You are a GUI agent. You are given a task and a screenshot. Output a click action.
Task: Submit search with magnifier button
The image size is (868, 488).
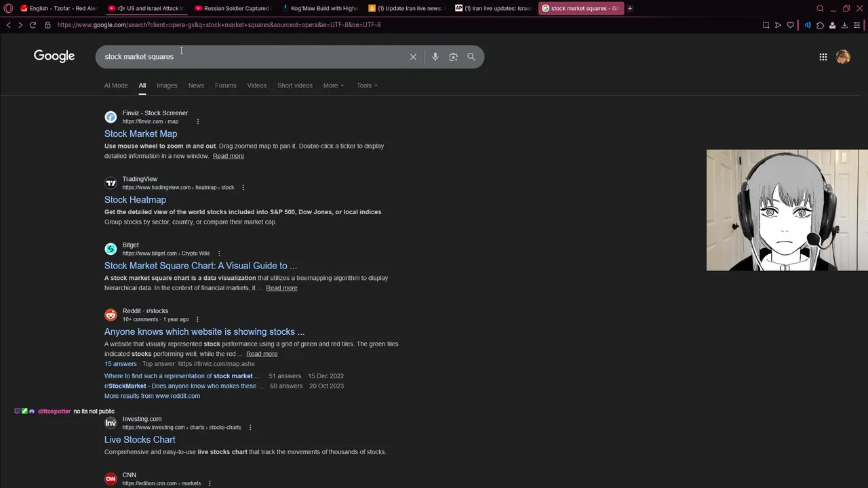point(471,57)
